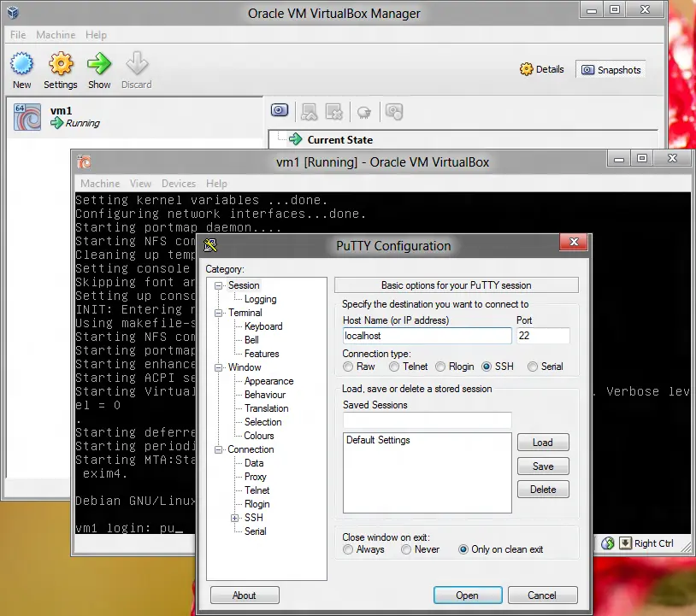Click the Host Name input field
The height and width of the screenshot is (616, 696).
[427, 336]
